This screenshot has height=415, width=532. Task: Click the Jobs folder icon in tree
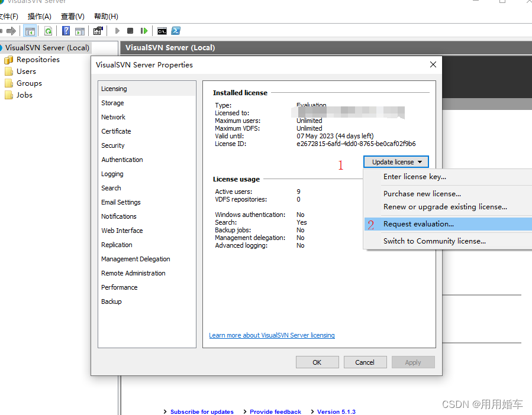[8, 95]
